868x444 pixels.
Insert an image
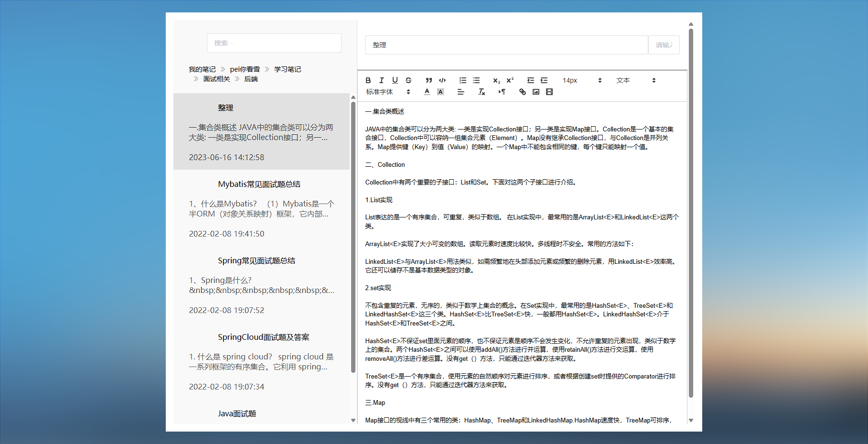536,92
